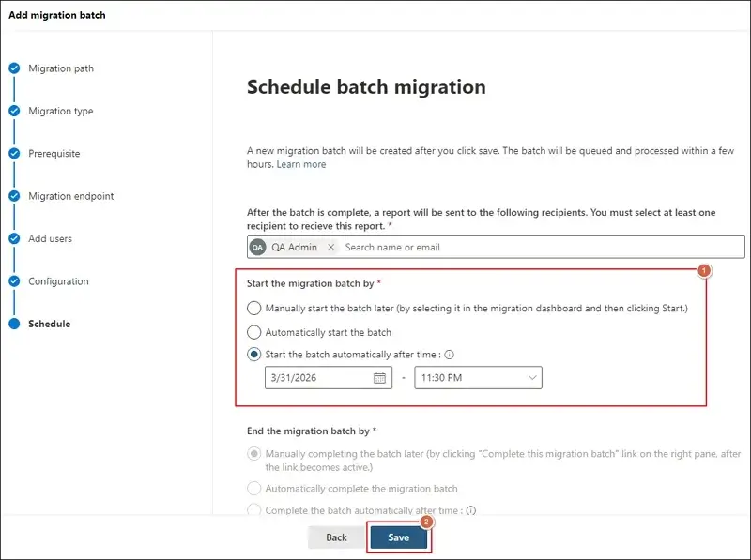Image resolution: width=751 pixels, height=560 pixels.
Task: Expand the time selector chevron arrow
Action: tap(532, 377)
